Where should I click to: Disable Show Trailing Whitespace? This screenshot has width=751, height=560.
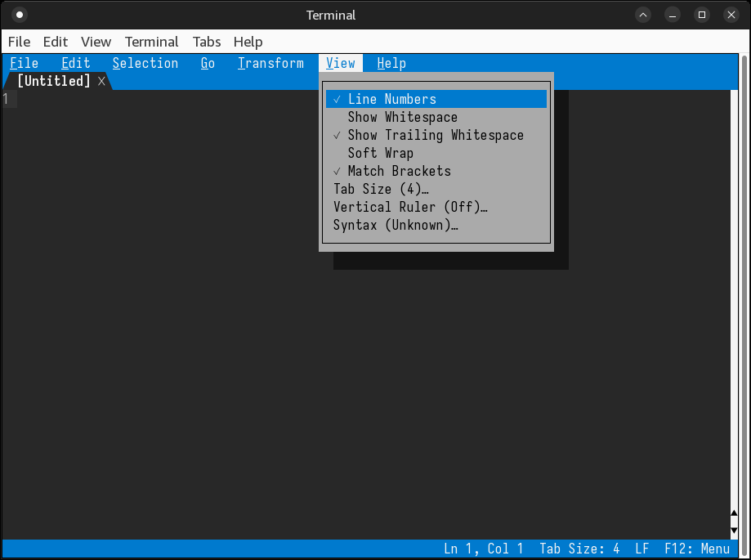[x=436, y=135]
